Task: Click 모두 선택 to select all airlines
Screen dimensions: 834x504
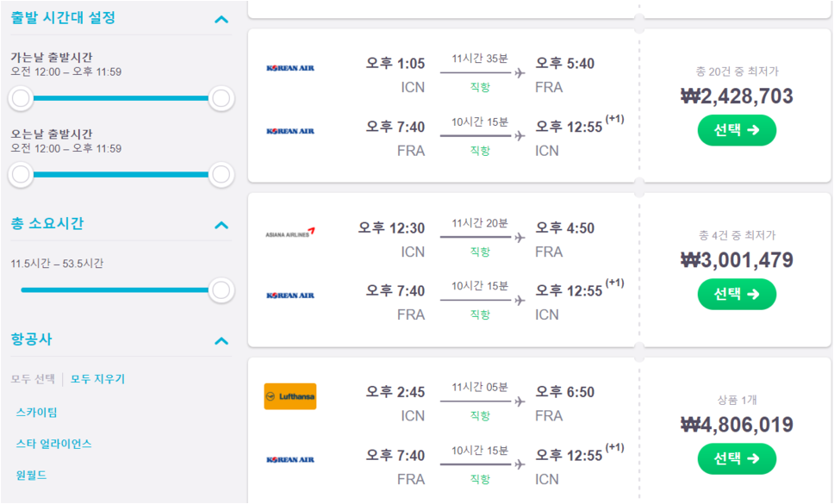Action: [x=33, y=379]
